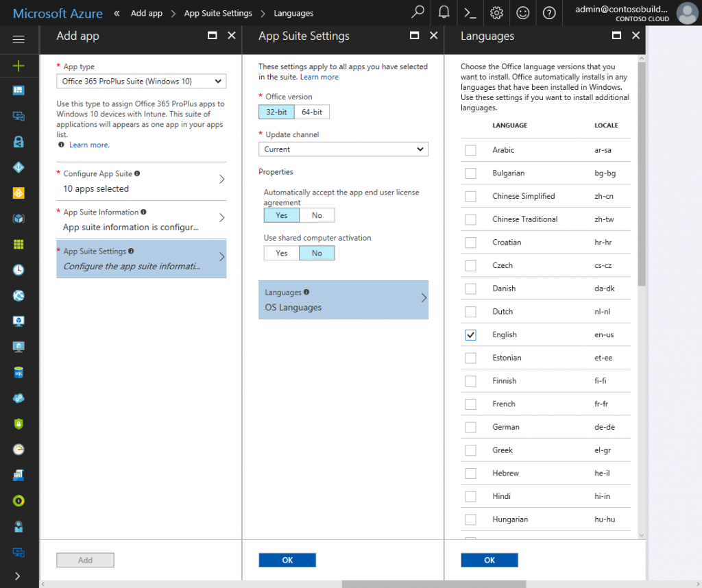Viewport: 702px width, 588px height.
Task: Choose No for license agreement auto-accept
Action: coord(317,215)
